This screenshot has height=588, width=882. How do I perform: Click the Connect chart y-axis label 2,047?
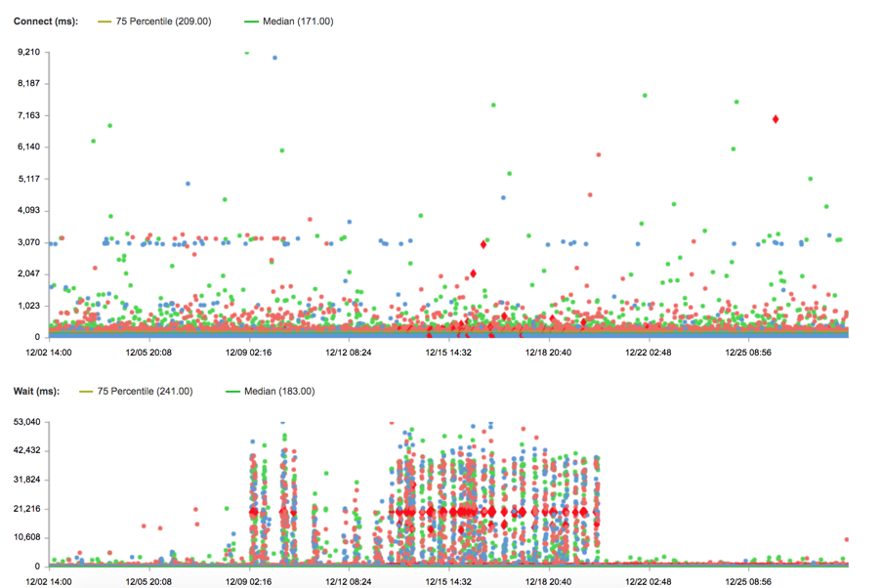point(29,274)
